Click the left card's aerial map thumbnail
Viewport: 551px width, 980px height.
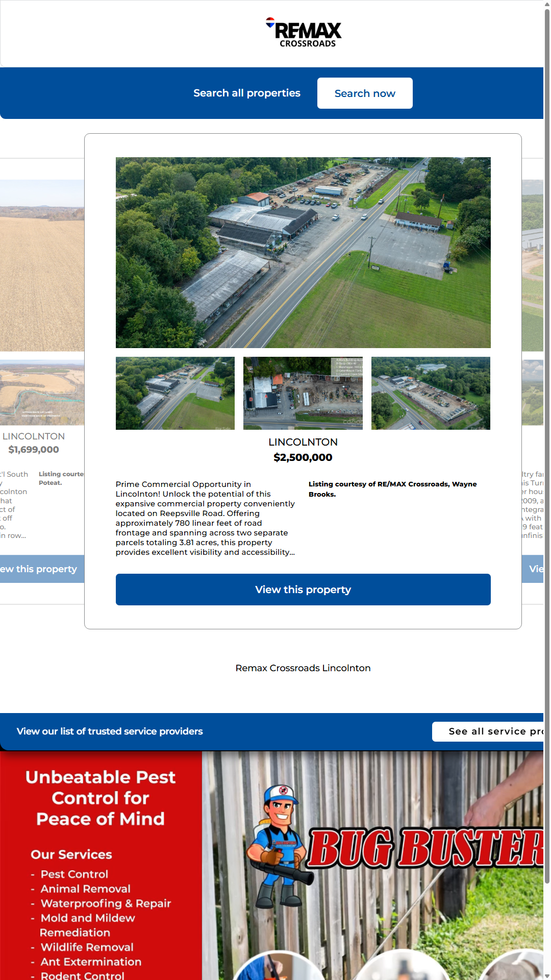tap(42, 393)
